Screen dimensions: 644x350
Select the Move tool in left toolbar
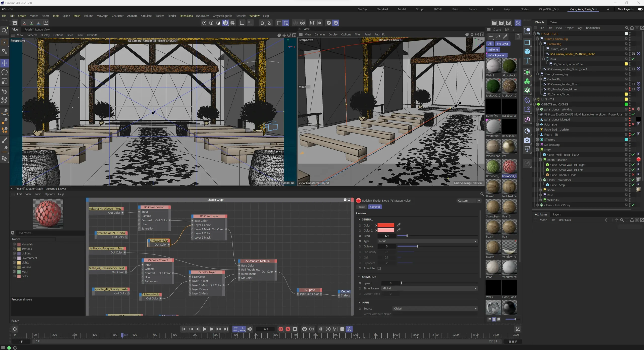[5, 63]
